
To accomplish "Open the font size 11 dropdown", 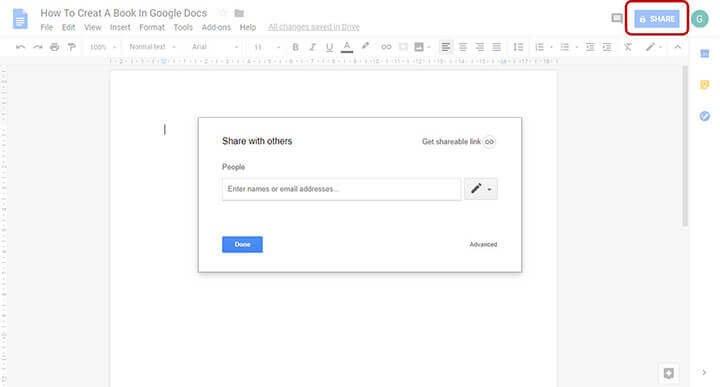I will tap(267, 47).
